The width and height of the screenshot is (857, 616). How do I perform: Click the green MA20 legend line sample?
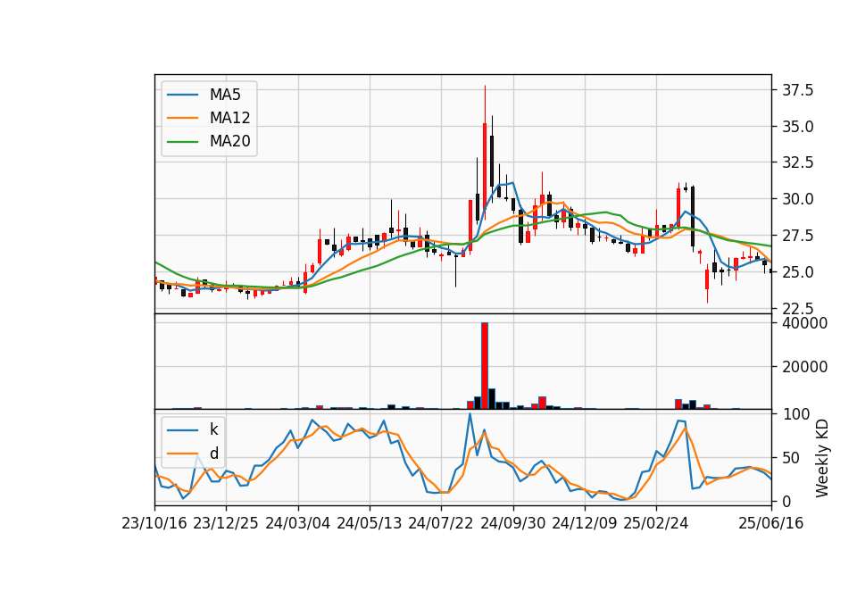click(182, 141)
